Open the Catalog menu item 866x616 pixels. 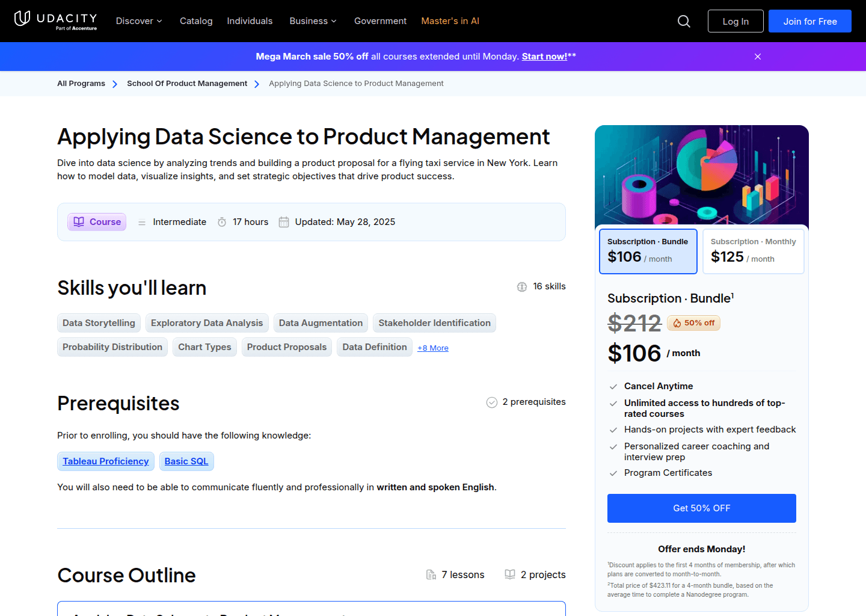(196, 21)
